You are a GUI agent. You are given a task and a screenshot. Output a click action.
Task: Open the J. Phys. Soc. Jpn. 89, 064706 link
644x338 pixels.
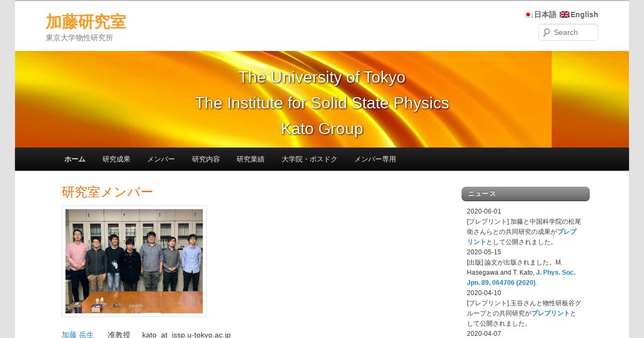coord(521,277)
